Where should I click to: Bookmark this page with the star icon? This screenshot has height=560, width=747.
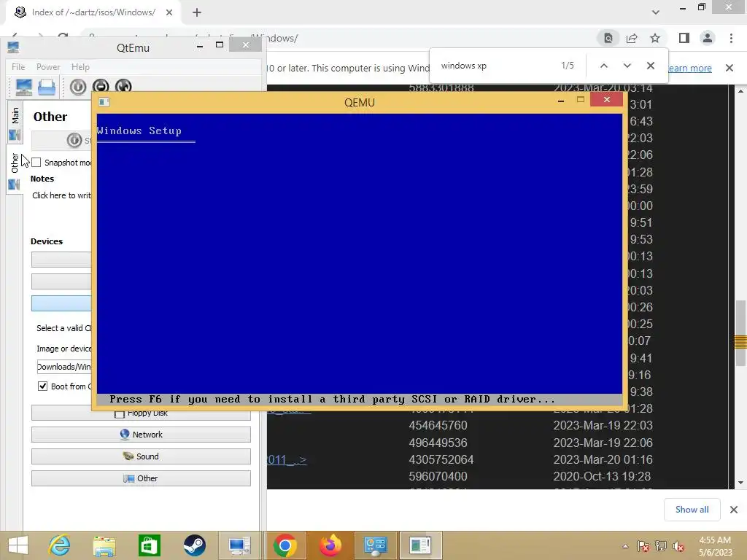655,38
